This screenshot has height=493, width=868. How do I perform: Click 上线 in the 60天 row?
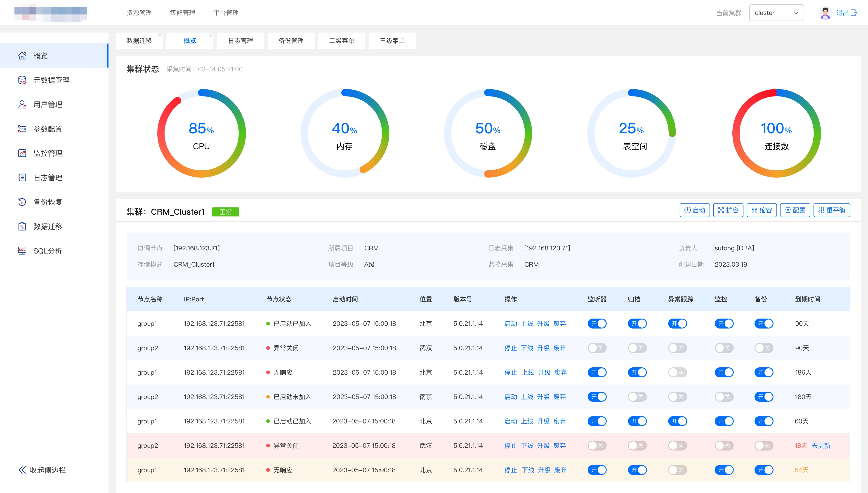(527, 421)
